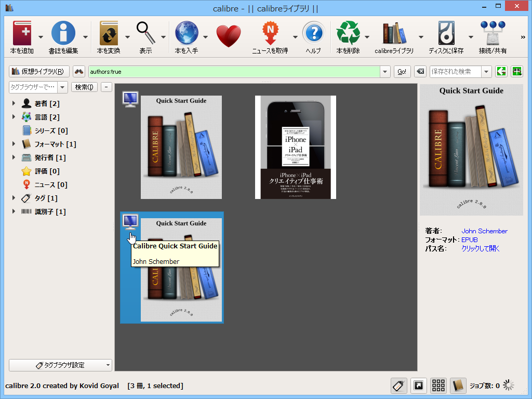This screenshot has width=532, height=399.
Task: Open the calibreライブラリ dropdown arrow
Action: pos(421,37)
